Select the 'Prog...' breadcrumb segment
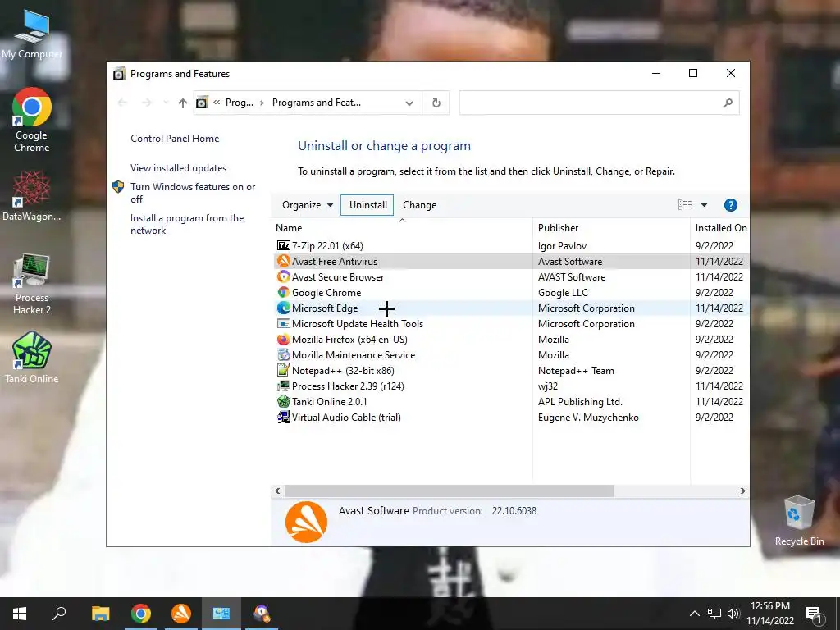 click(239, 103)
